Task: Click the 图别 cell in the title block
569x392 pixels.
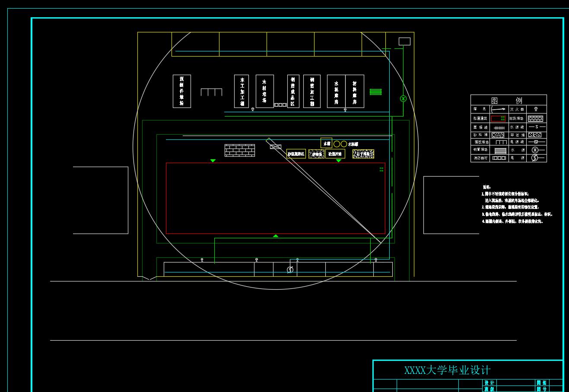Action: (x=542, y=383)
